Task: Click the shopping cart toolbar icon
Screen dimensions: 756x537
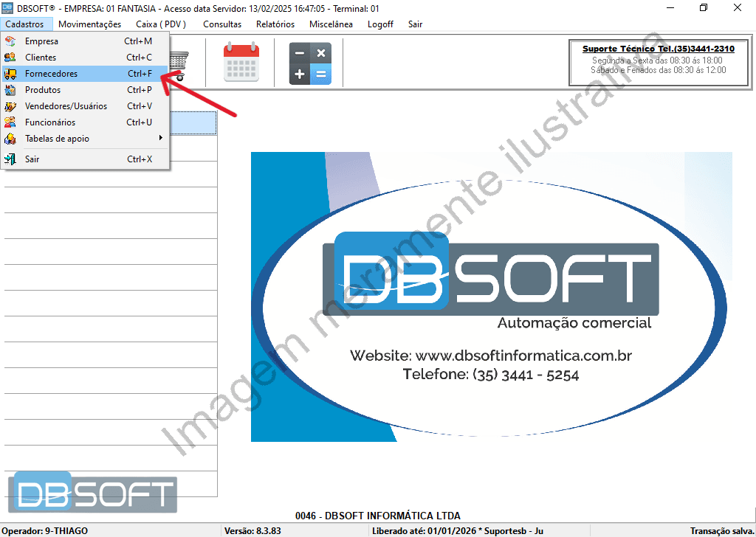Action: coord(179,63)
